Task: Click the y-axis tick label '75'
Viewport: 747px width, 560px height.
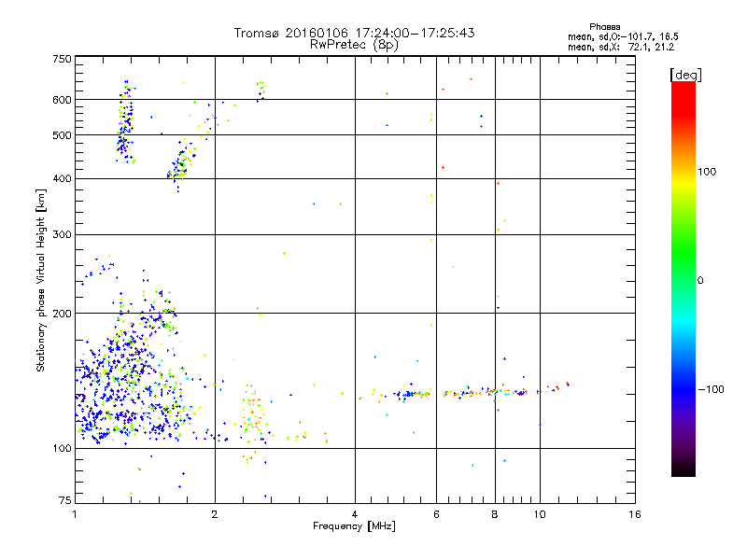Action: pos(65,500)
